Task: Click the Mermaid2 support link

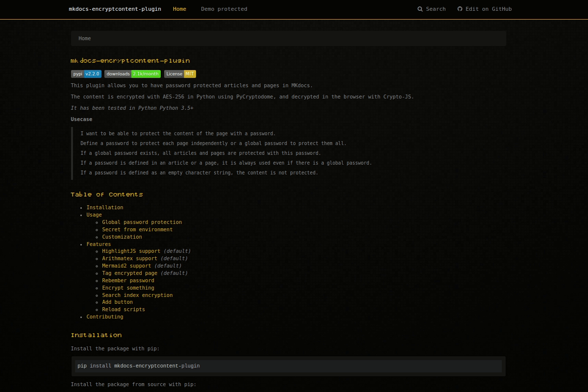Action: (126, 266)
